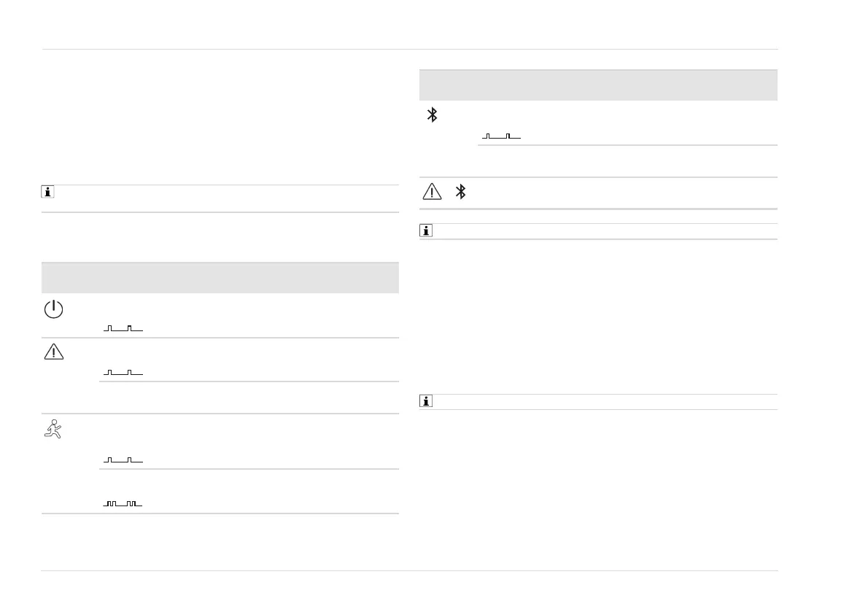
Task: Click the empty row below the warning blink pattern
Action: (248, 398)
